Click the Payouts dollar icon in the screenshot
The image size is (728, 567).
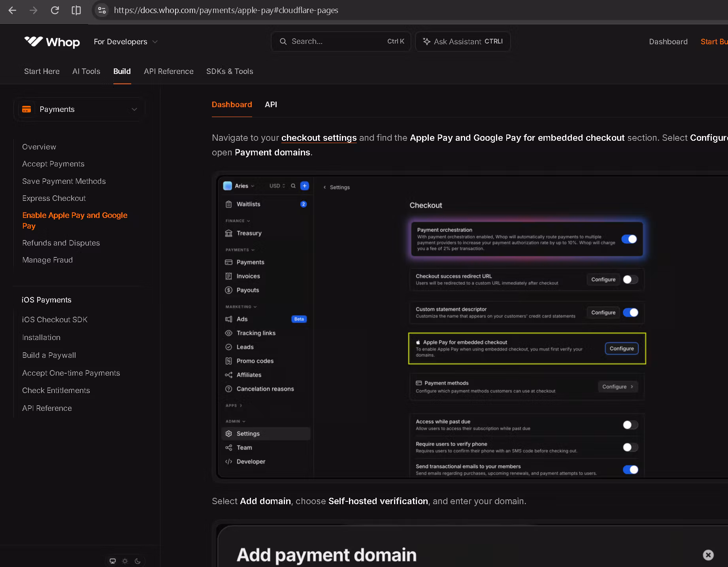(228, 290)
